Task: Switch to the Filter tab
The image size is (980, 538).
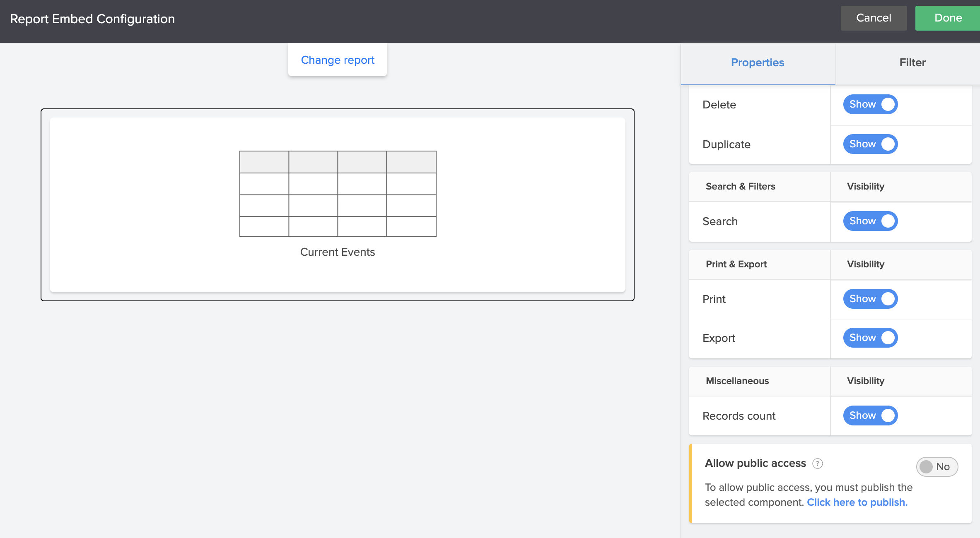Action: tap(912, 62)
